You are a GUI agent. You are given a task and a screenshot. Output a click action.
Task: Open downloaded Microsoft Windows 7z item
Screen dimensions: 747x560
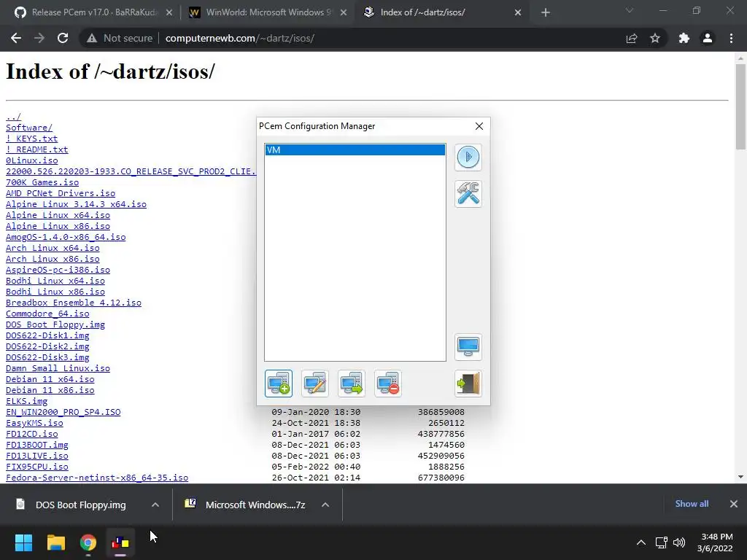coord(245,505)
